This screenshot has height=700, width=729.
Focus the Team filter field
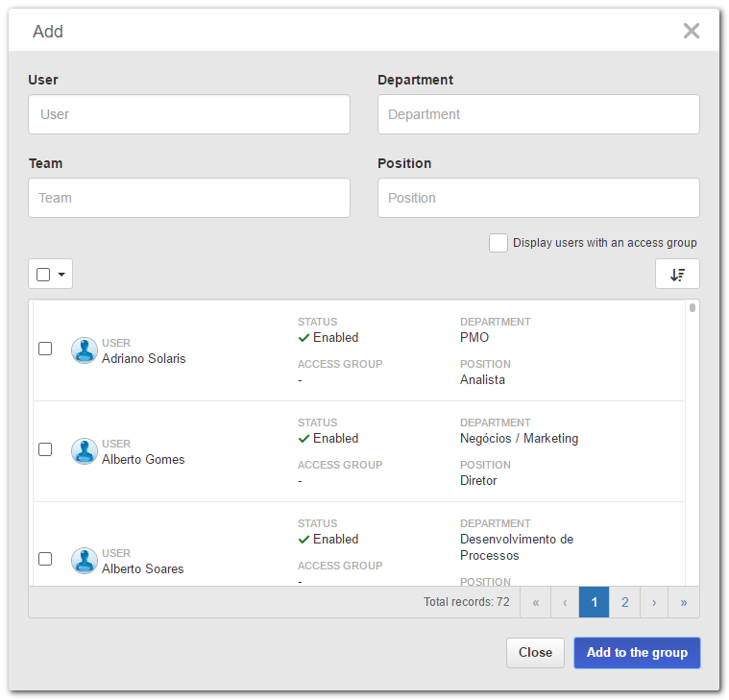[x=189, y=198]
